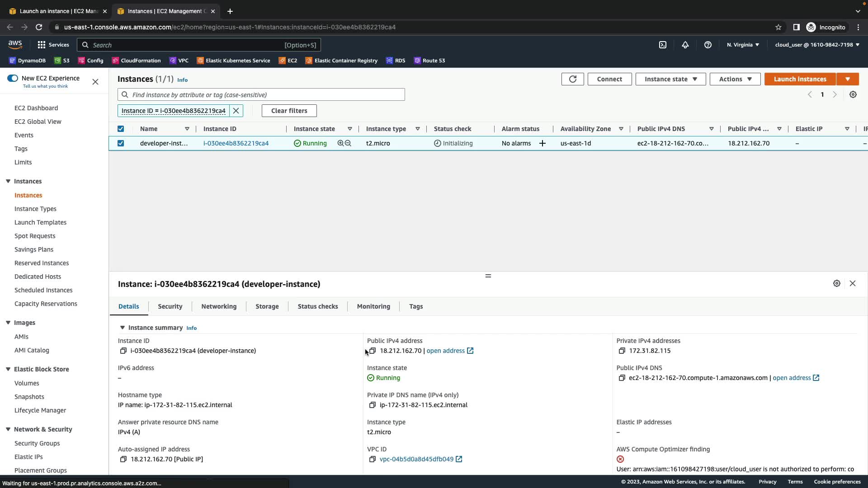The width and height of the screenshot is (868, 488).
Task: Open the Instance state dropdown
Action: (670, 79)
